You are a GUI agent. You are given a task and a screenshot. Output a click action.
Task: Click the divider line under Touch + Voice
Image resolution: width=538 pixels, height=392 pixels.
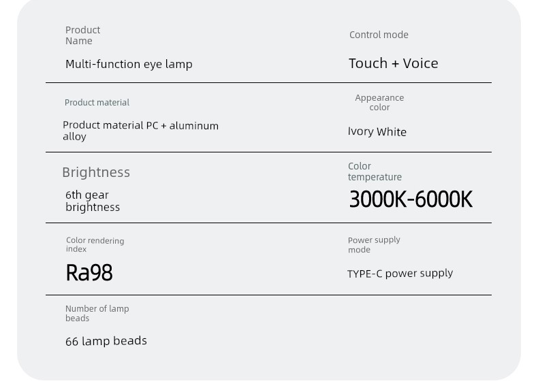tap(268, 82)
